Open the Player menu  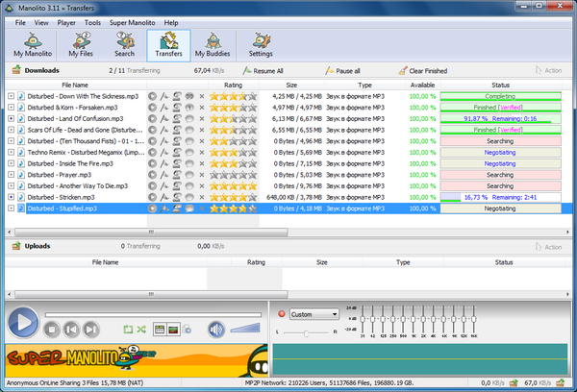(66, 23)
